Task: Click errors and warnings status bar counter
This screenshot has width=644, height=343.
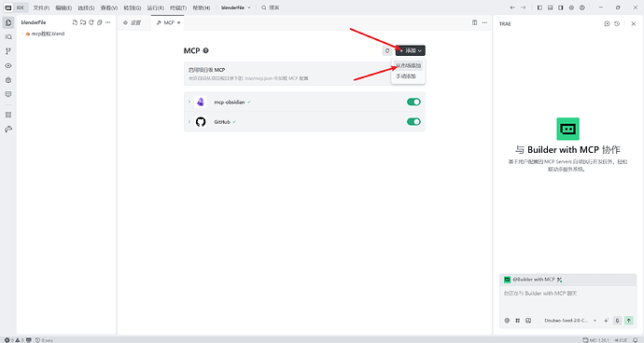Action: click(15, 340)
